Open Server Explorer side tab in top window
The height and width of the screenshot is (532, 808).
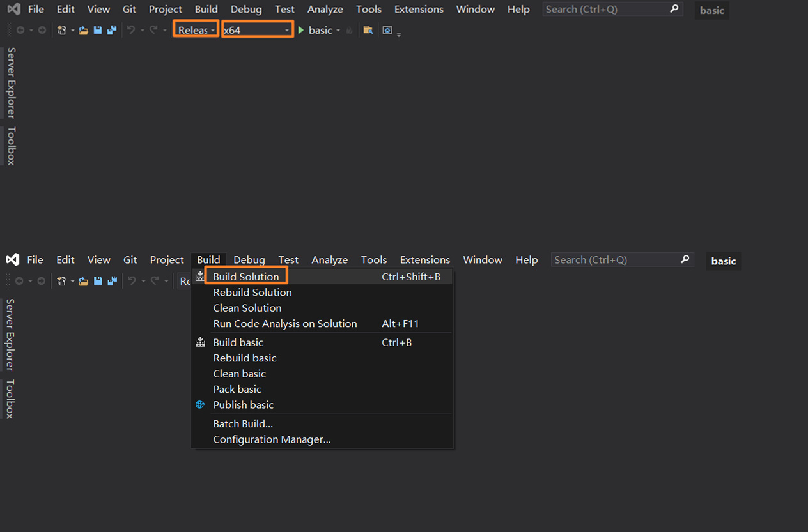10,82
